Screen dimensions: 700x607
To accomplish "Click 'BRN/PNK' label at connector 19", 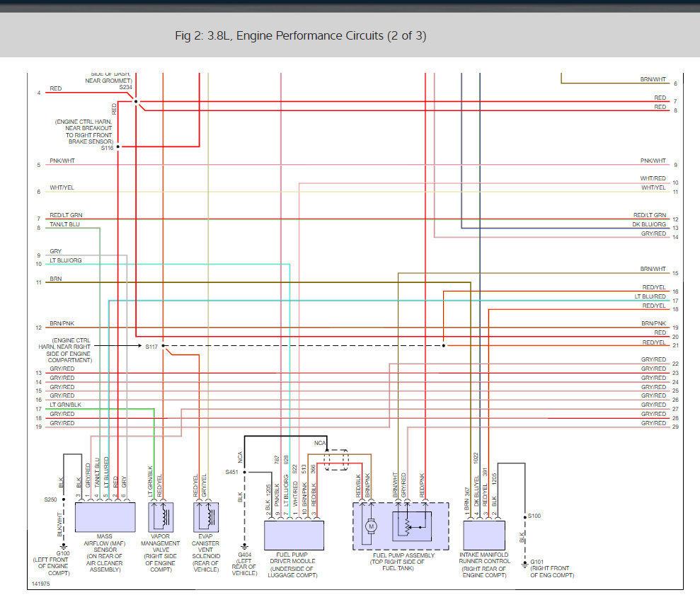I will click(x=653, y=323).
